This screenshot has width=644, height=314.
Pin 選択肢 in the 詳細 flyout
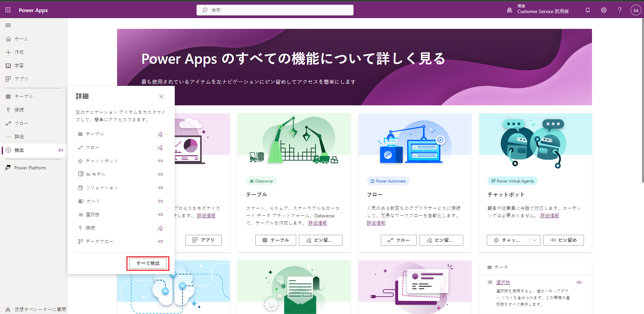160,215
